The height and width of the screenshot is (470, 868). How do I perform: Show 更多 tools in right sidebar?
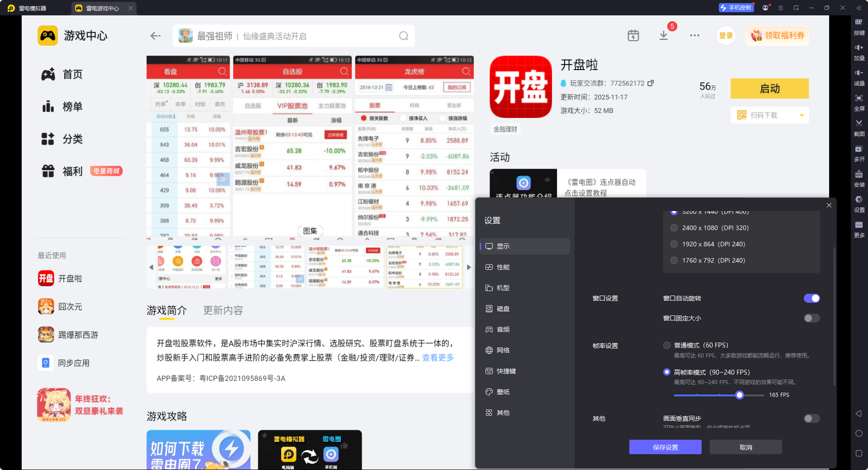coord(859,229)
